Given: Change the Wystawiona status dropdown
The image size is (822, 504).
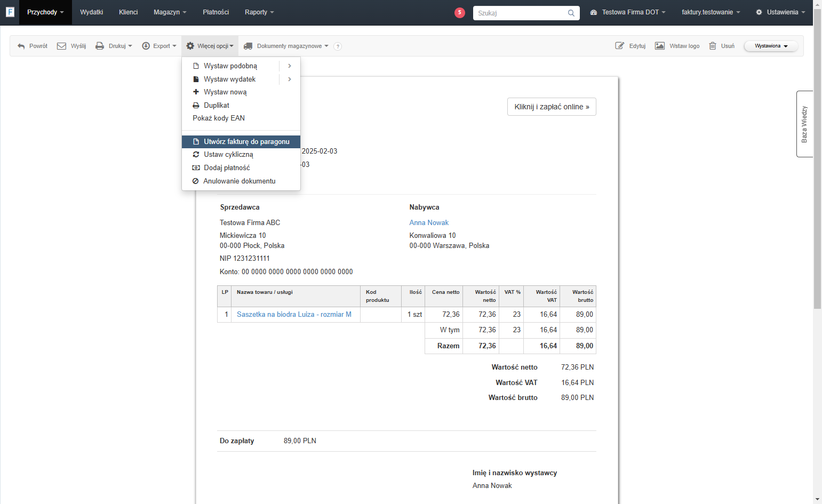Looking at the screenshot, I should (771, 46).
